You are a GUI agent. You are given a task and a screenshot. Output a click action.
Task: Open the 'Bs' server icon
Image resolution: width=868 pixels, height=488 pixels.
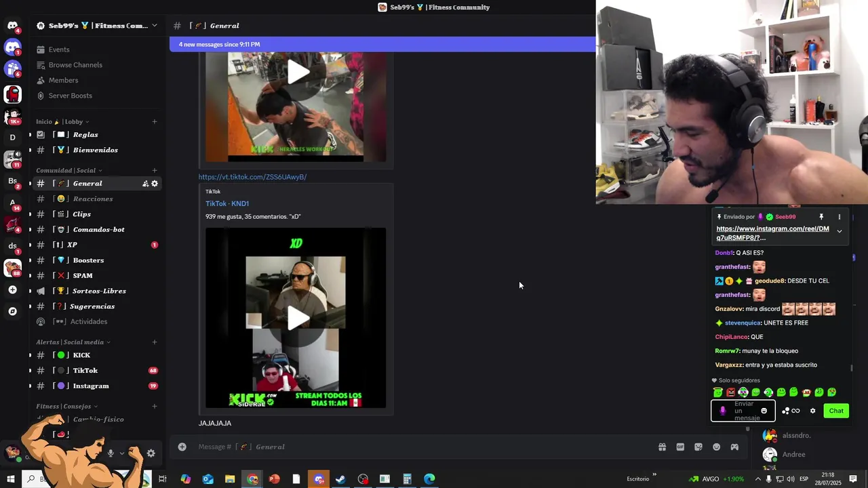12,181
